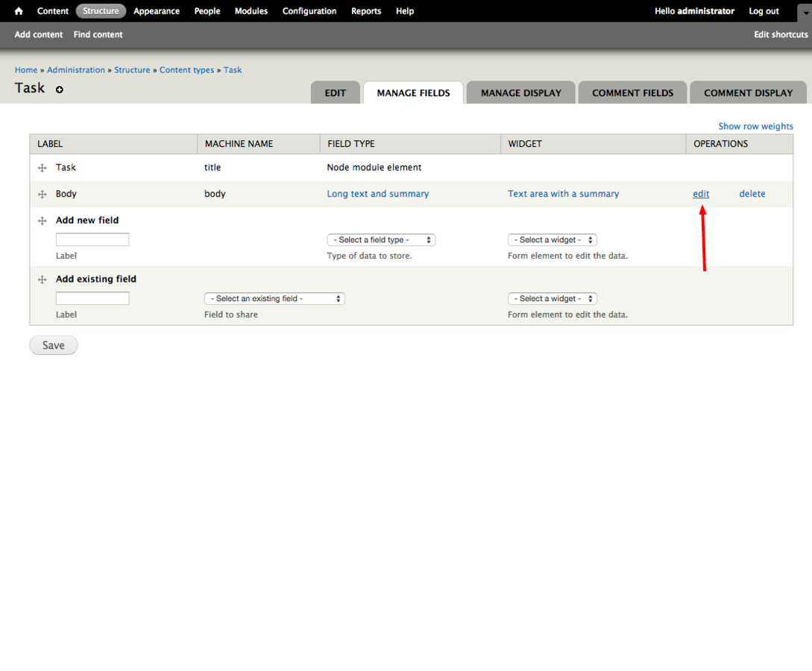Click 'Node module element' field type text
This screenshot has height=671, width=812.
click(374, 167)
